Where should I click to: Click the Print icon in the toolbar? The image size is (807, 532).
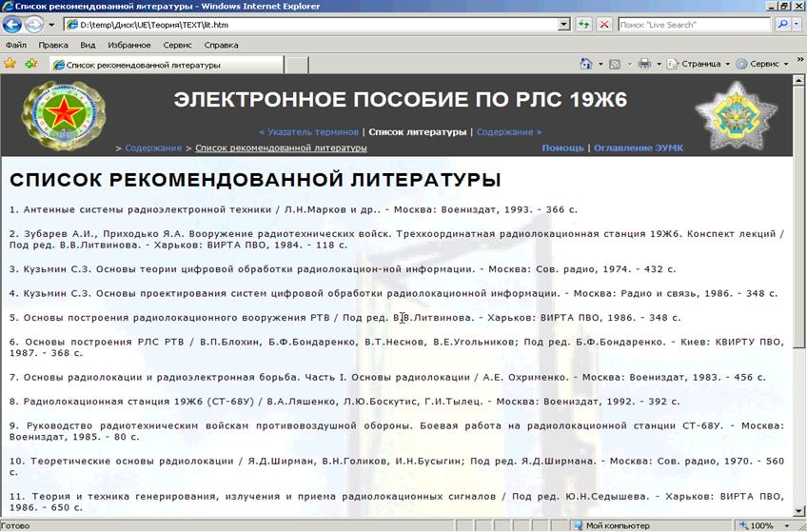tap(644, 65)
